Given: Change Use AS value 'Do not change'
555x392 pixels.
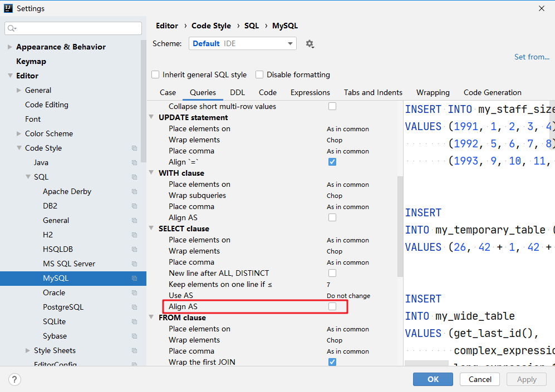Looking at the screenshot, I should [348, 295].
